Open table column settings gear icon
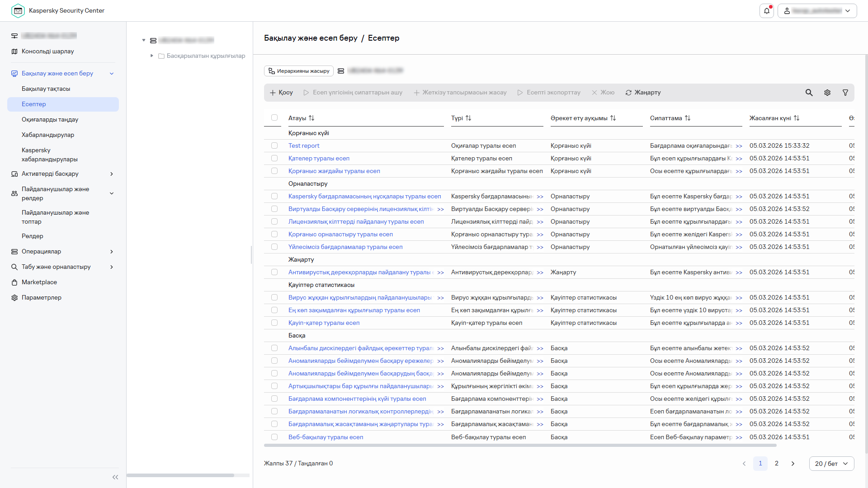868x488 pixels. (827, 93)
